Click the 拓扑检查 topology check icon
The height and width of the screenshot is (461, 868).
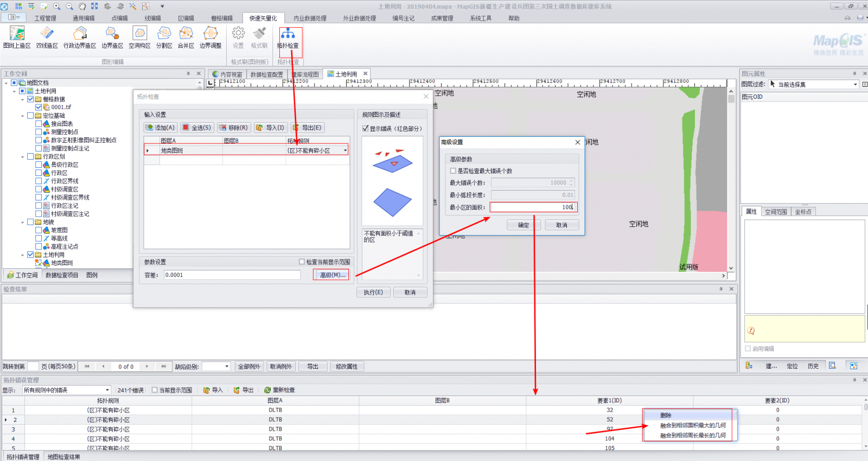(x=288, y=35)
